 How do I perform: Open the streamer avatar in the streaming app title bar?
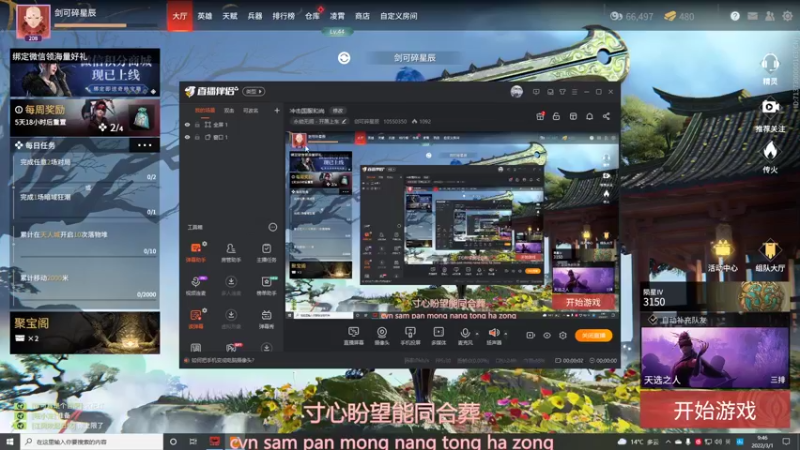[516, 92]
